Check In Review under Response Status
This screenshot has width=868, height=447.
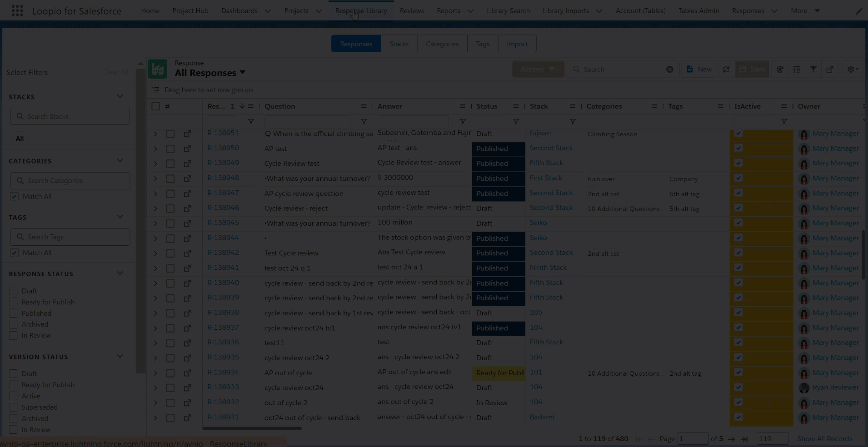13,336
